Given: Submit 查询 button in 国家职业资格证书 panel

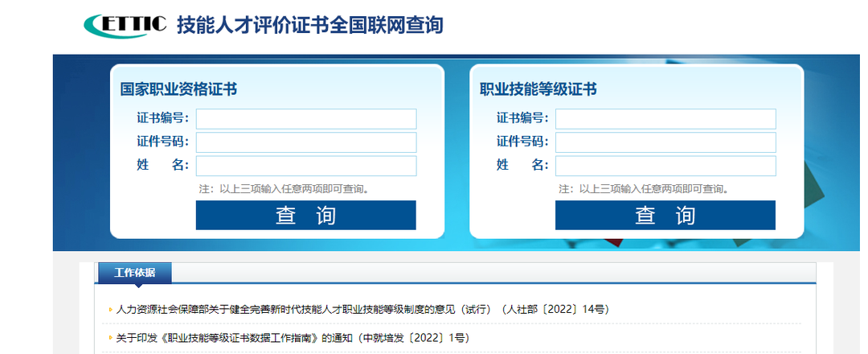Looking at the screenshot, I should [x=305, y=215].
